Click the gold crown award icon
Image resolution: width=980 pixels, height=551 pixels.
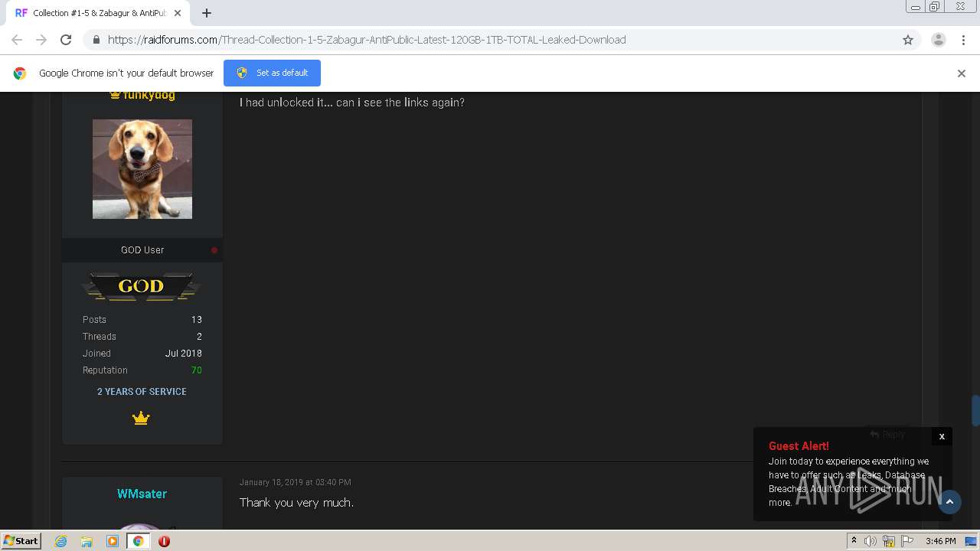click(141, 418)
